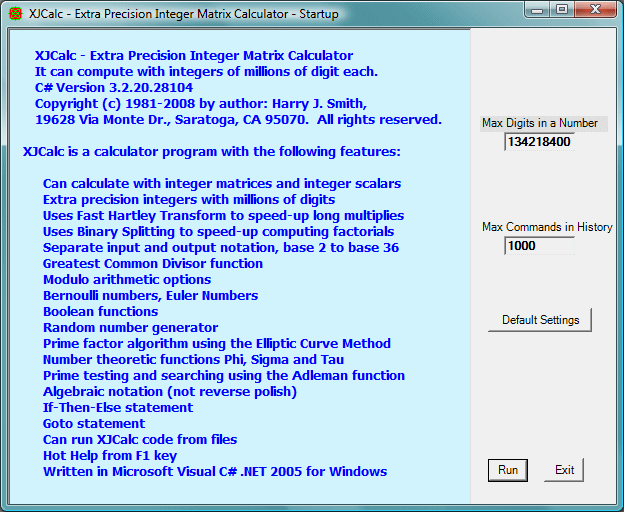Minimize the XJCalc Startup window
The image size is (624, 512).
point(537,10)
